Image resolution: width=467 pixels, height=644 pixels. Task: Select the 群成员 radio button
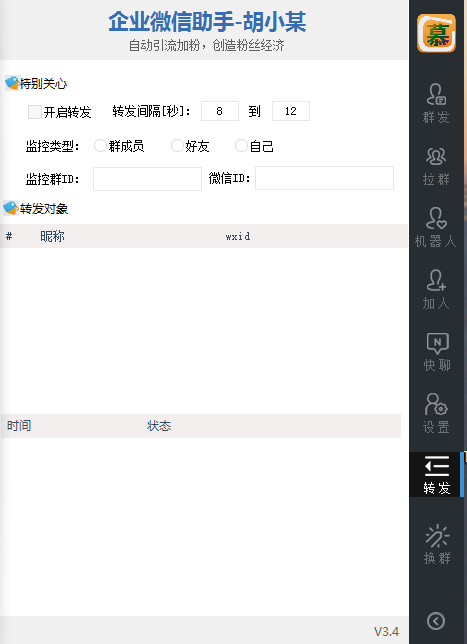coord(100,146)
